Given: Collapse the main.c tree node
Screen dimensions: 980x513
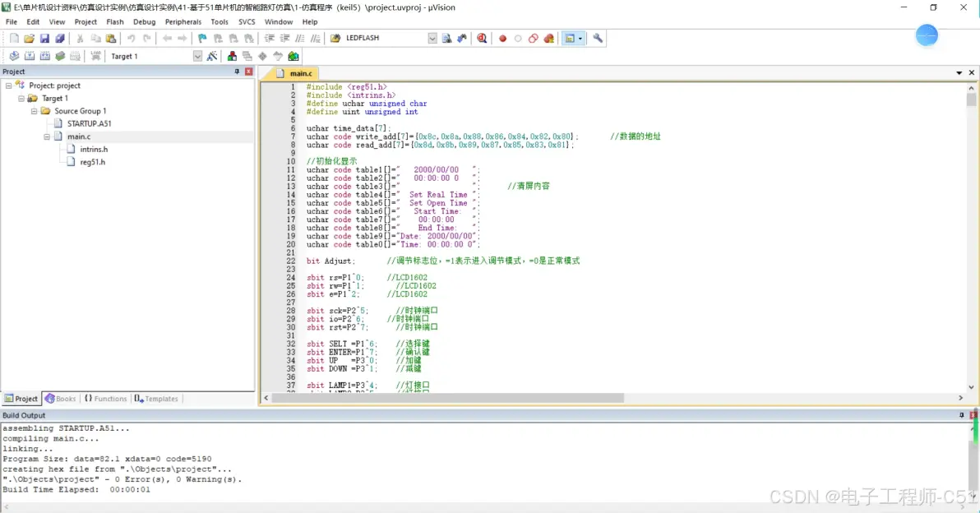Looking at the screenshot, I should (48, 136).
